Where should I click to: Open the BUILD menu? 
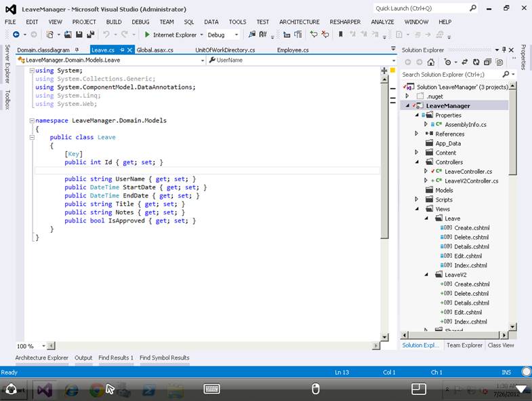(114, 22)
